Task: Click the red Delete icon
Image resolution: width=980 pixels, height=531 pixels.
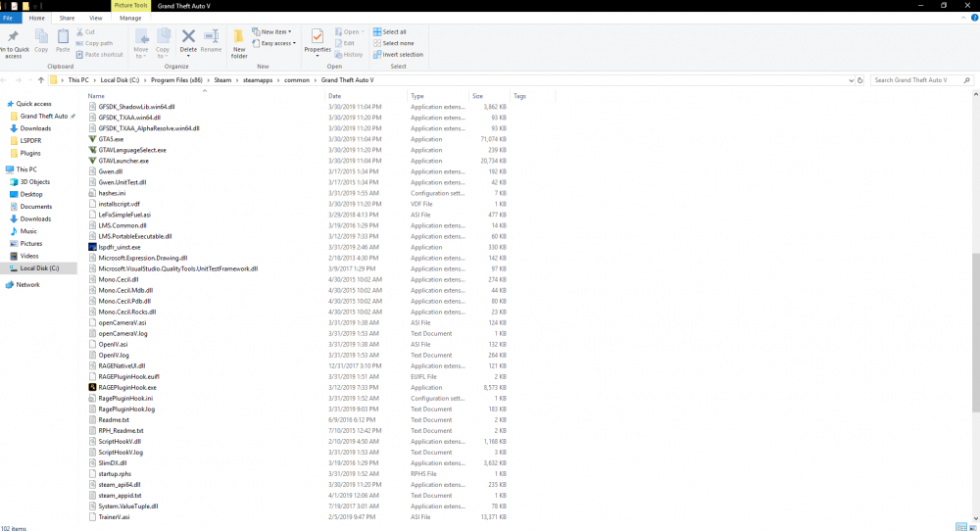Action: click(x=188, y=36)
